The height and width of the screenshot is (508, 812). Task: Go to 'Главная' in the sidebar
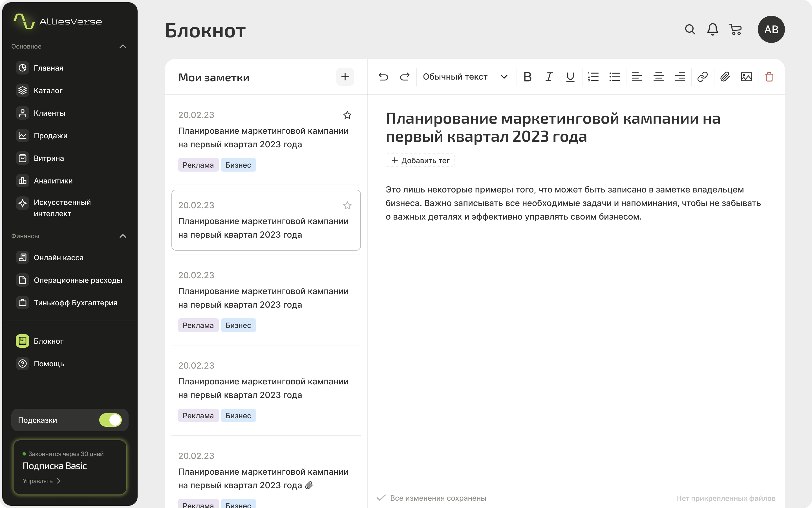[x=70, y=68]
